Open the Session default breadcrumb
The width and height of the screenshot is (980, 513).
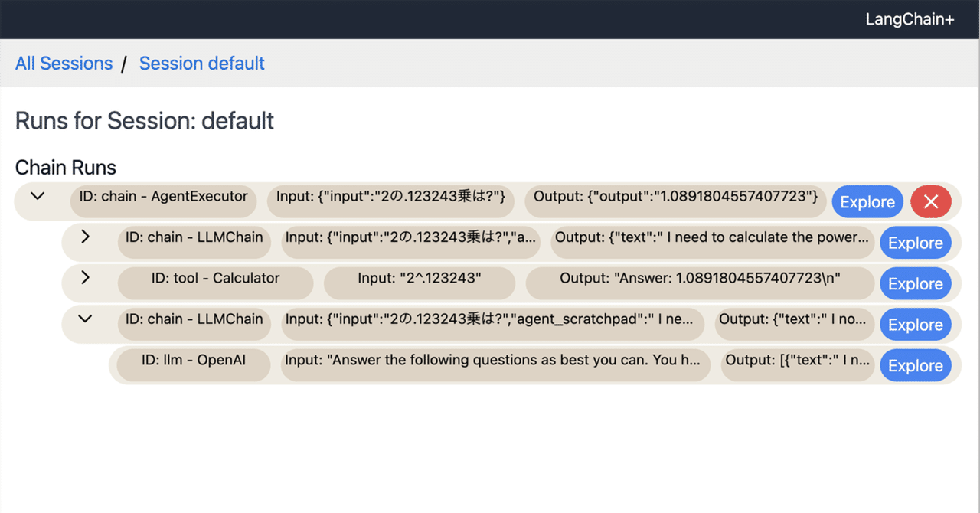[x=201, y=63]
